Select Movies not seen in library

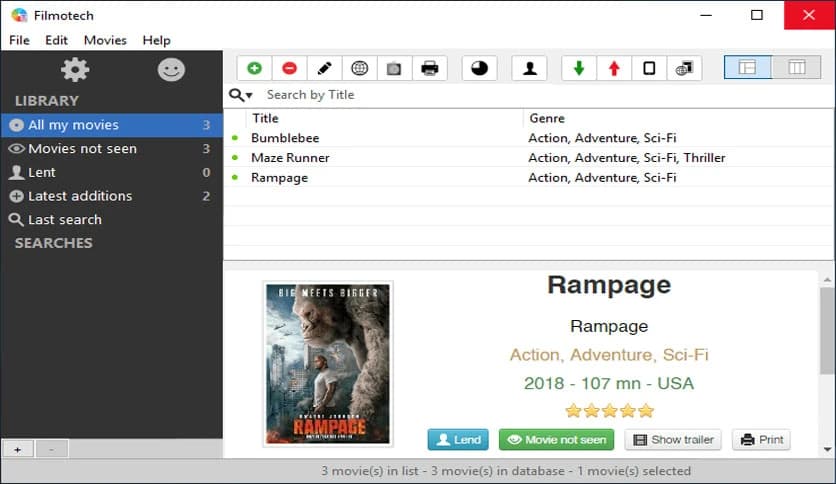pyautogui.click(x=111, y=149)
